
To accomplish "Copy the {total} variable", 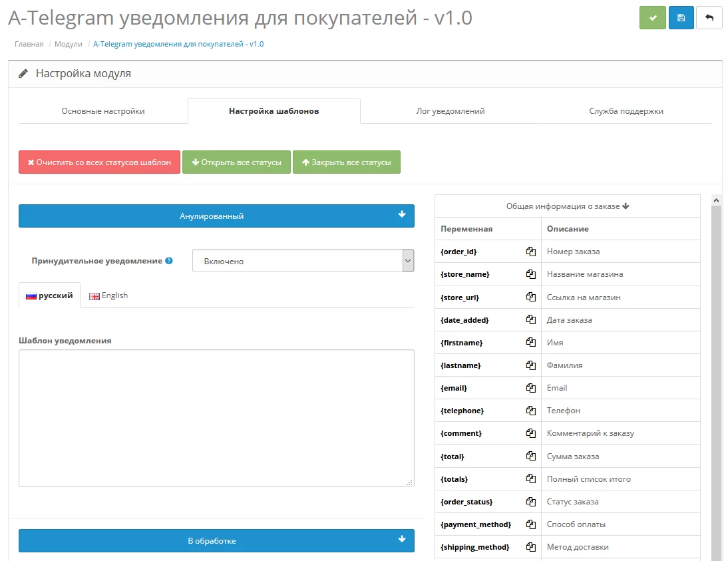I will [530, 456].
